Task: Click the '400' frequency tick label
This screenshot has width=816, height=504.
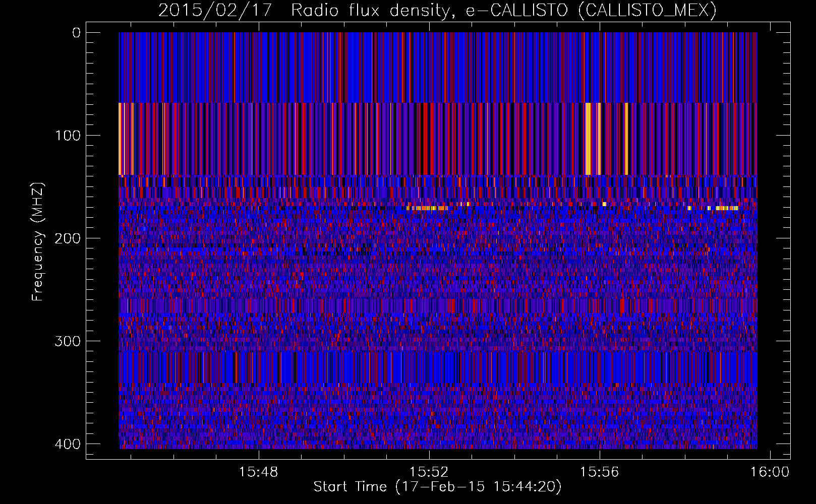Action: pos(68,444)
